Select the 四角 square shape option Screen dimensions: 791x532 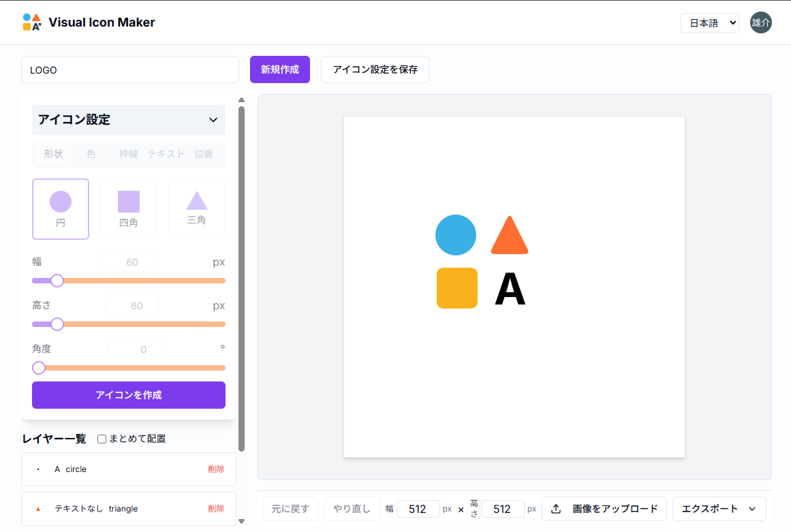pyautogui.click(x=129, y=208)
